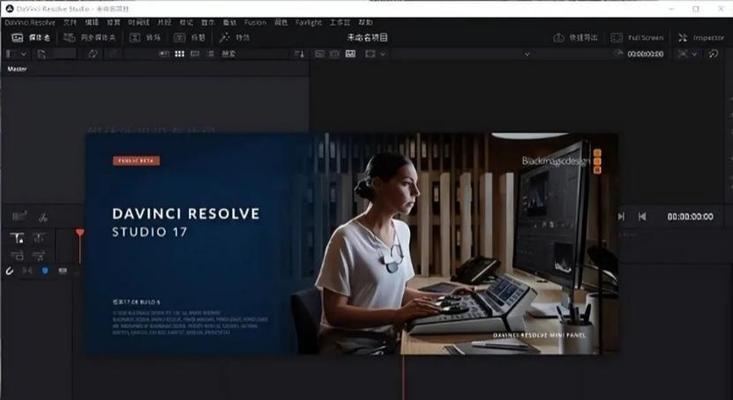
Task: Click the bypass effects icon at top right
Action: tap(713, 54)
